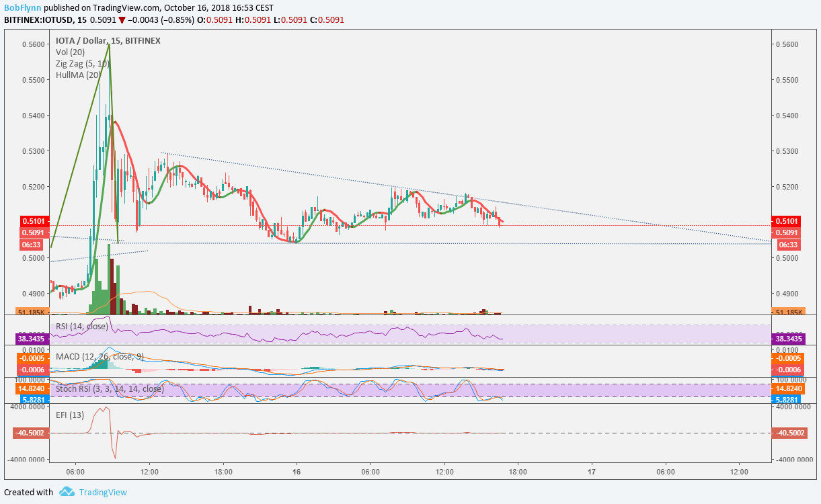Select the Vol (20) indicator label
The height and width of the screenshot is (504, 821).
(x=71, y=52)
